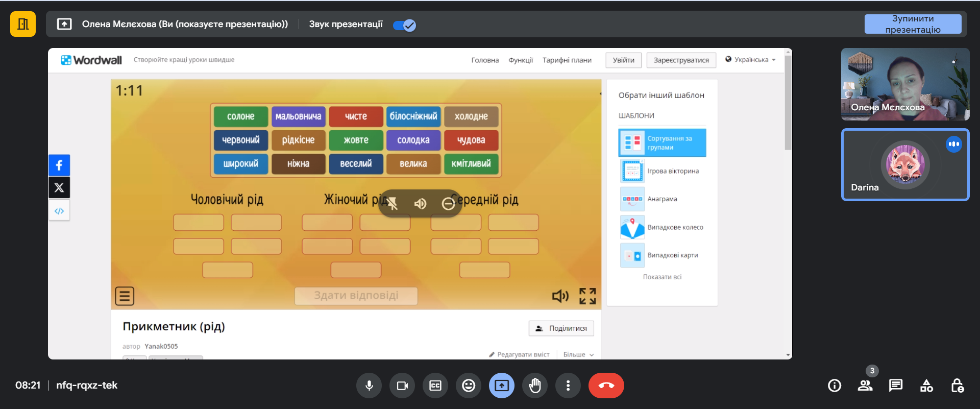End the call with red hang-up button
This screenshot has height=409, width=980.
coord(606,386)
